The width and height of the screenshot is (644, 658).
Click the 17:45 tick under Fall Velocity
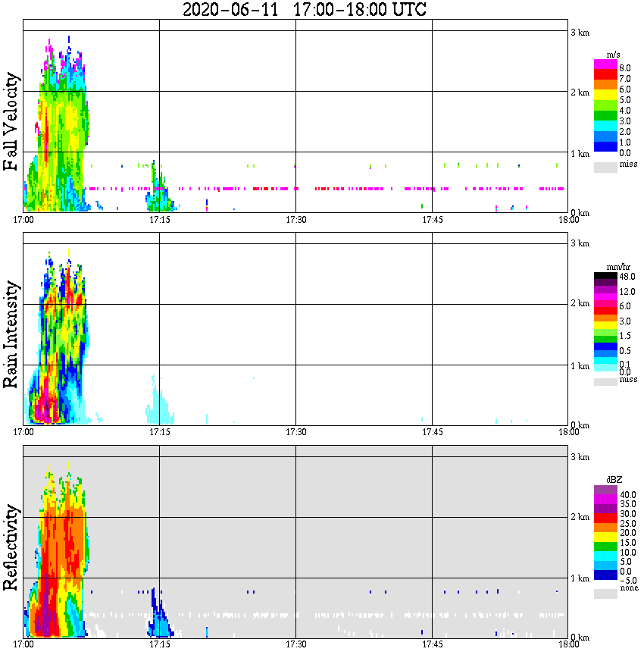tap(432, 220)
